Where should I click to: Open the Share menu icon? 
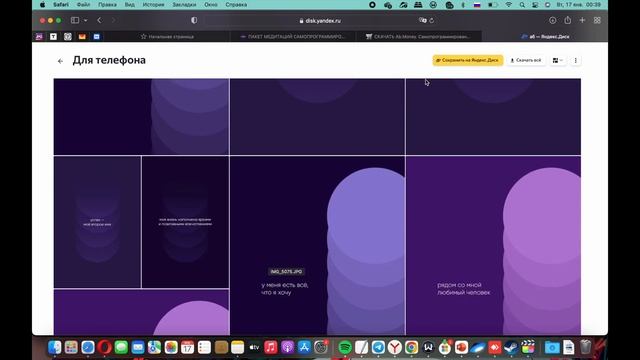[x=567, y=20]
